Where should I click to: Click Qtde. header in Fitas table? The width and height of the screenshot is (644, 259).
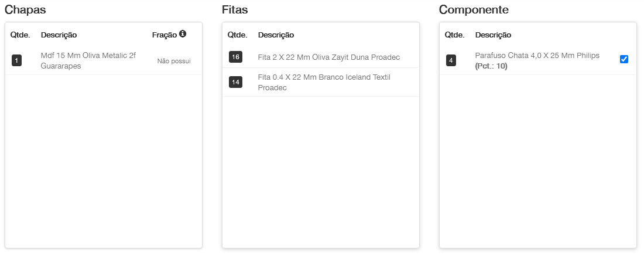click(x=237, y=35)
